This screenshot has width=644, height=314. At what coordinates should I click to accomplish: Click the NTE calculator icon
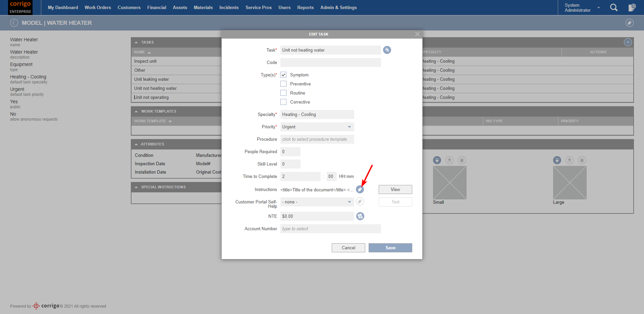tap(360, 216)
